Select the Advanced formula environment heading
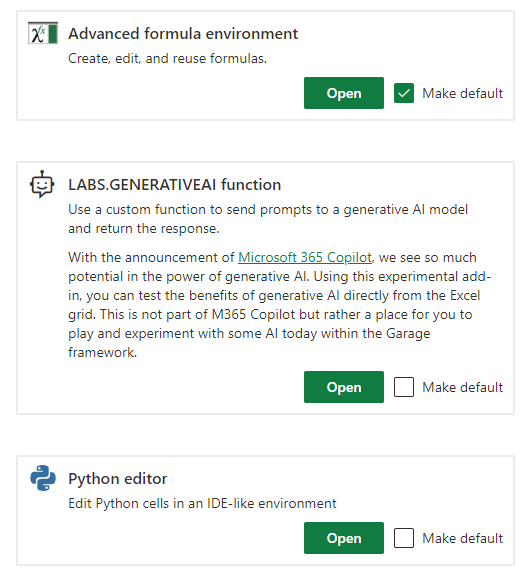Image resolution: width=525 pixels, height=582 pixels. [183, 34]
